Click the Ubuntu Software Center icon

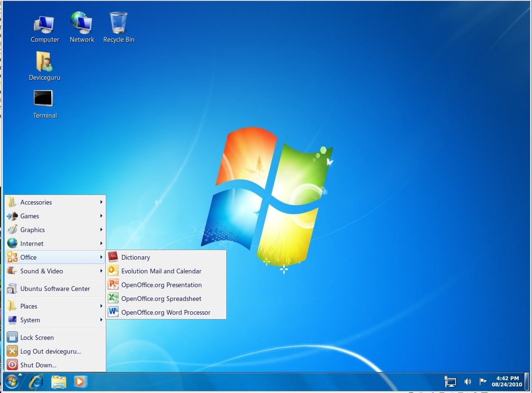tap(12, 289)
